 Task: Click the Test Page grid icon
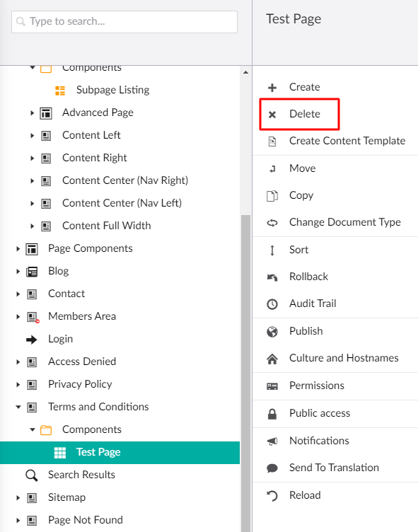[x=60, y=453]
